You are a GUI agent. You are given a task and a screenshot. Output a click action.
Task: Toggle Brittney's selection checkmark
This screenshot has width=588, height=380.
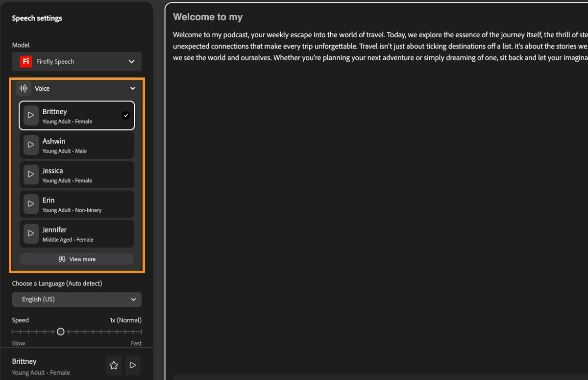click(x=126, y=115)
